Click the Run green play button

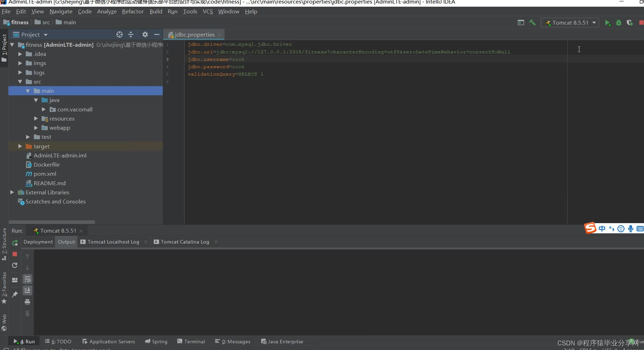[x=607, y=23]
